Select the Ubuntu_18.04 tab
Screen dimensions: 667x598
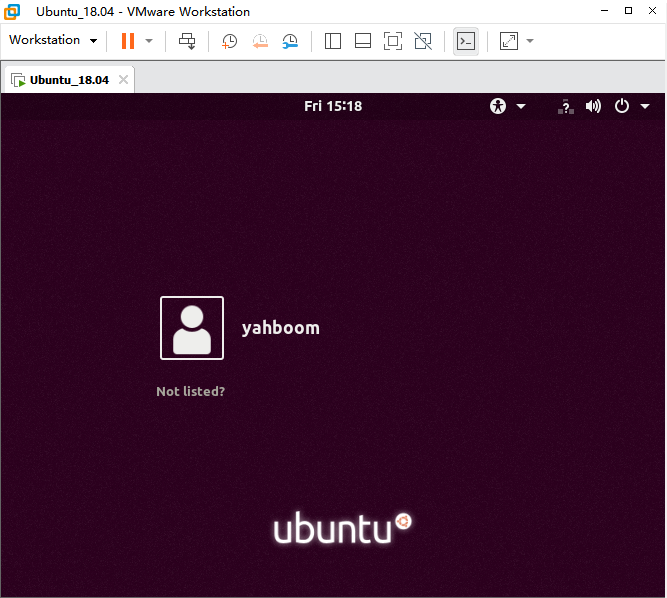click(x=69, y=80)
